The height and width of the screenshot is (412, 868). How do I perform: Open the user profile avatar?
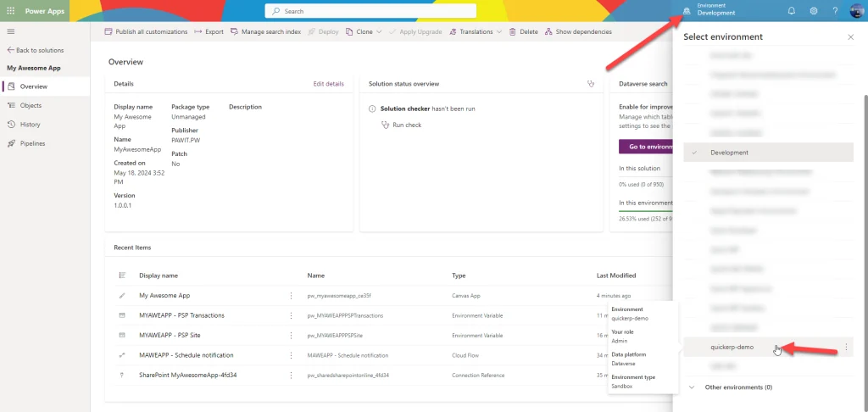pos(857,11)
